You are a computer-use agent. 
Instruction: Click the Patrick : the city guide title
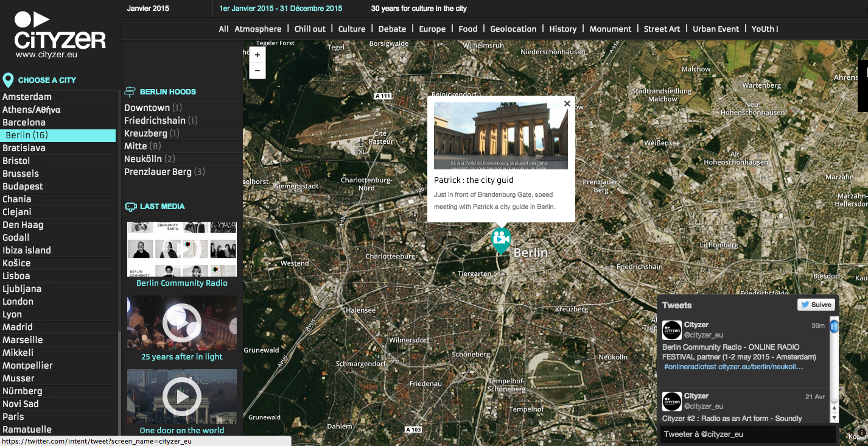[x=474, y=180]
